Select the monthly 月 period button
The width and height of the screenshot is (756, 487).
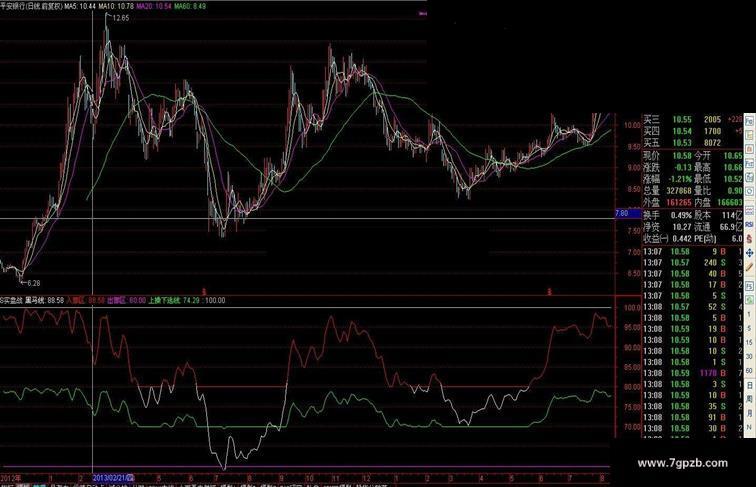pos(749,413)
